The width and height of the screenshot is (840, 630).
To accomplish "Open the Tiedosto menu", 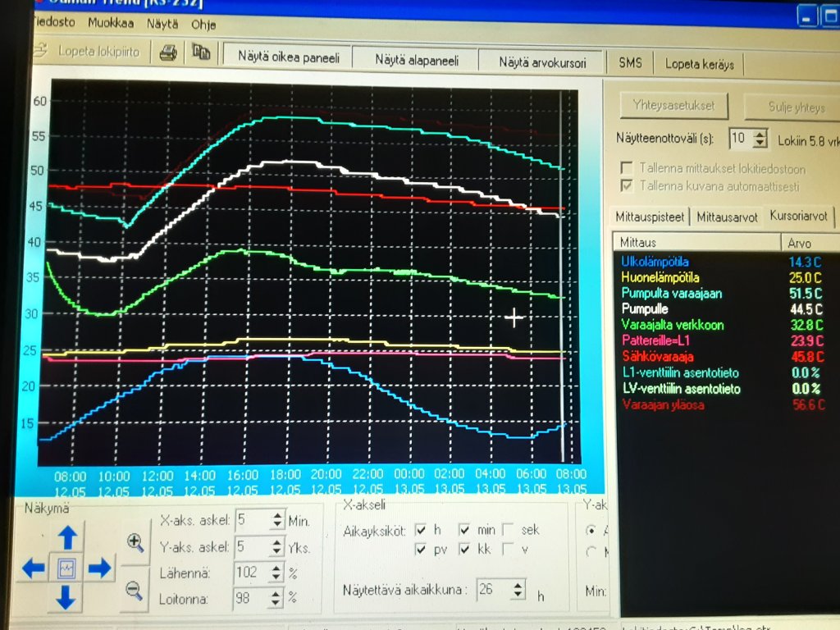I will tap(54, 22).
